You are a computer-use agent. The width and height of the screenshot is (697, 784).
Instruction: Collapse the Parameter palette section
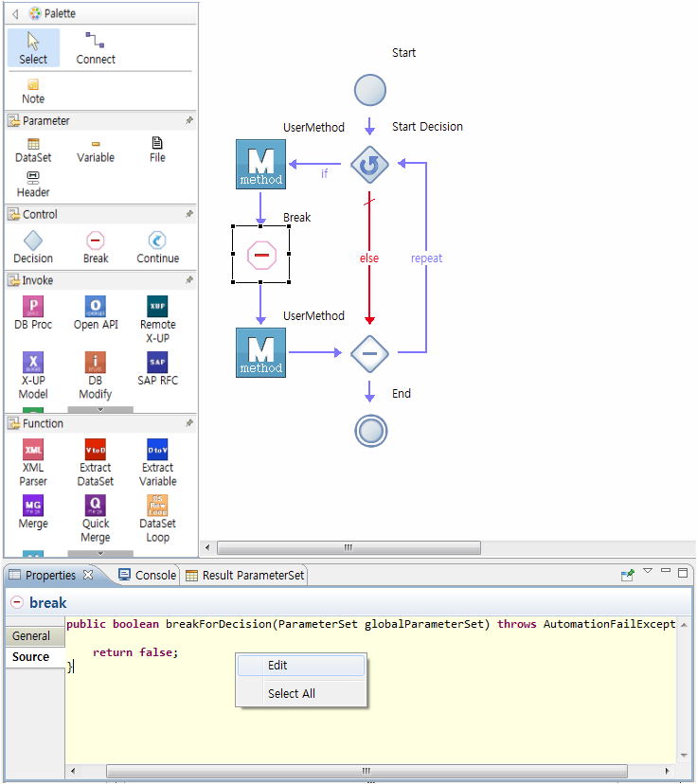click(x=45, y=121)
